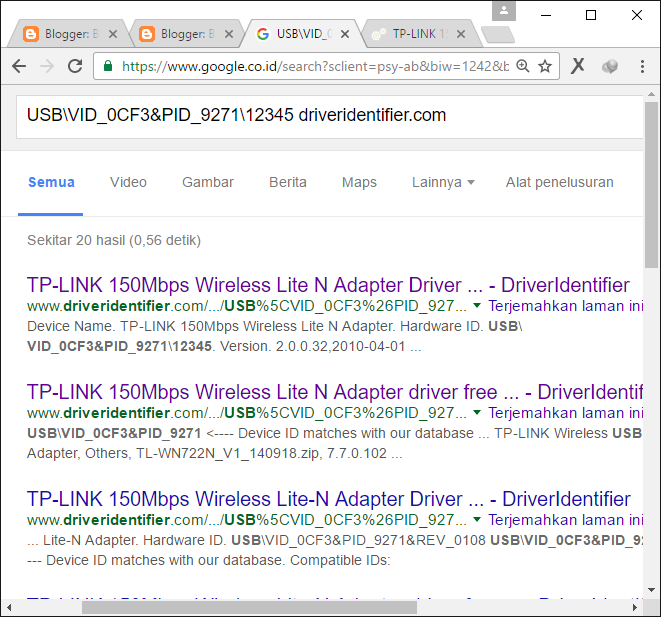Image resolution: width=661 pixels, height=617 pixels.
Task: Open the Chrome three-dot menu
Action: coord(642,66)
